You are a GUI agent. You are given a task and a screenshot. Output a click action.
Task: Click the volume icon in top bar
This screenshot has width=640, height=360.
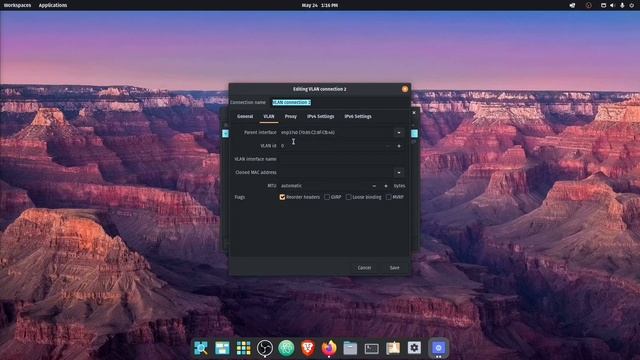(612, 5)
